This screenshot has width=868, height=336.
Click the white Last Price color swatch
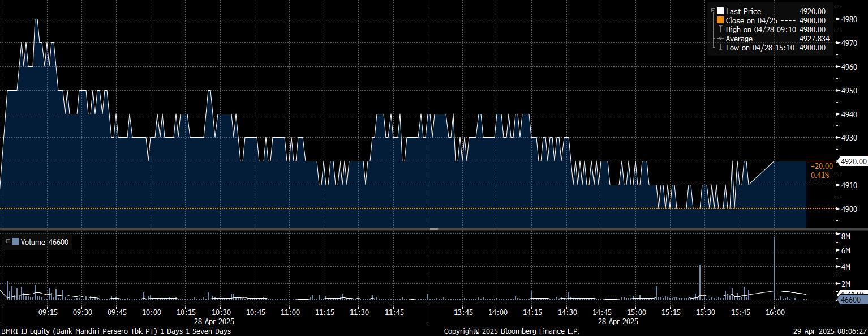pyautogui.click(x=720, y=11)
